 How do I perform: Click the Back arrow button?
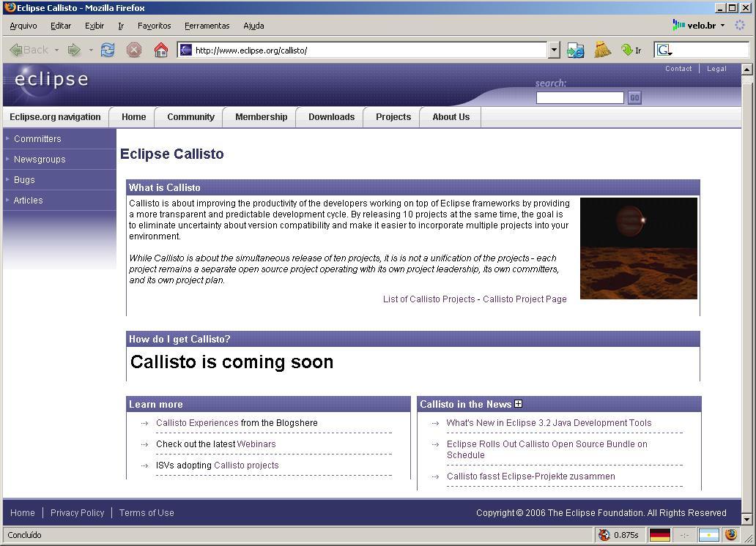click(29, 50)
